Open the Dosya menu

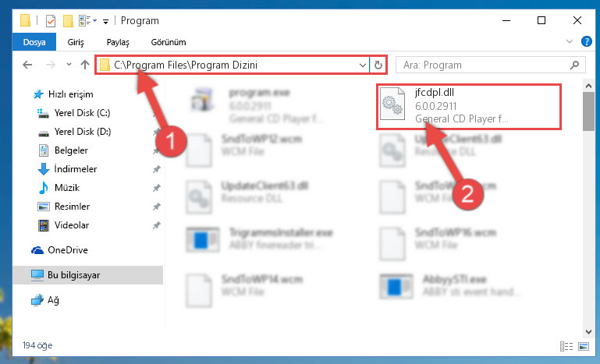(x=34, y=42)
